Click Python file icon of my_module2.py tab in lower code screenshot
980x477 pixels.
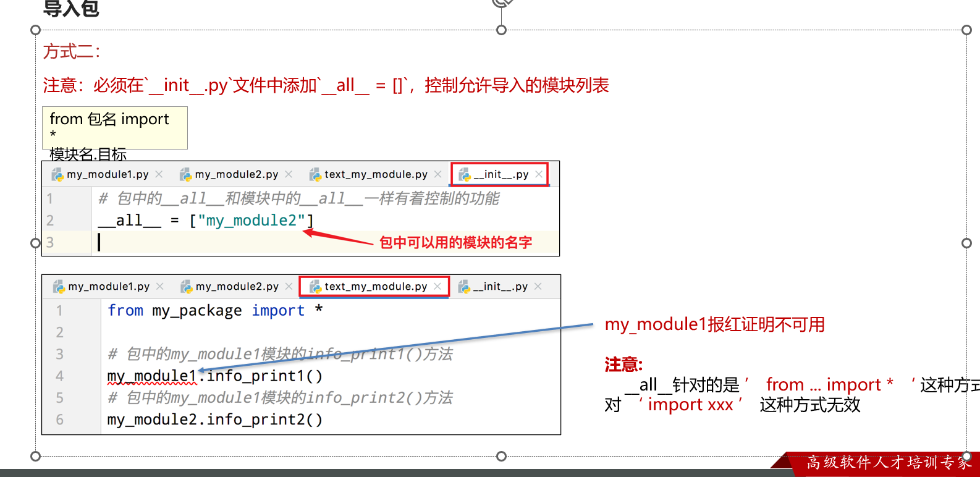(186, 287)
